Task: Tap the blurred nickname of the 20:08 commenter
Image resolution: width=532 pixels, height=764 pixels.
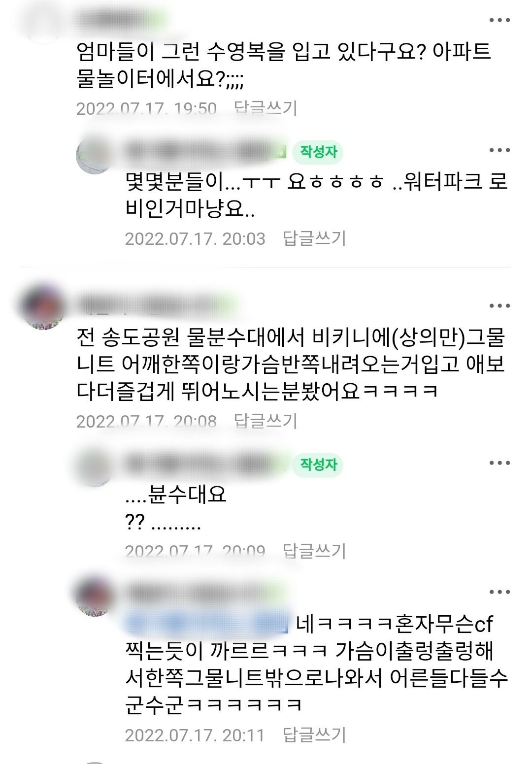Action: (154, 306)
